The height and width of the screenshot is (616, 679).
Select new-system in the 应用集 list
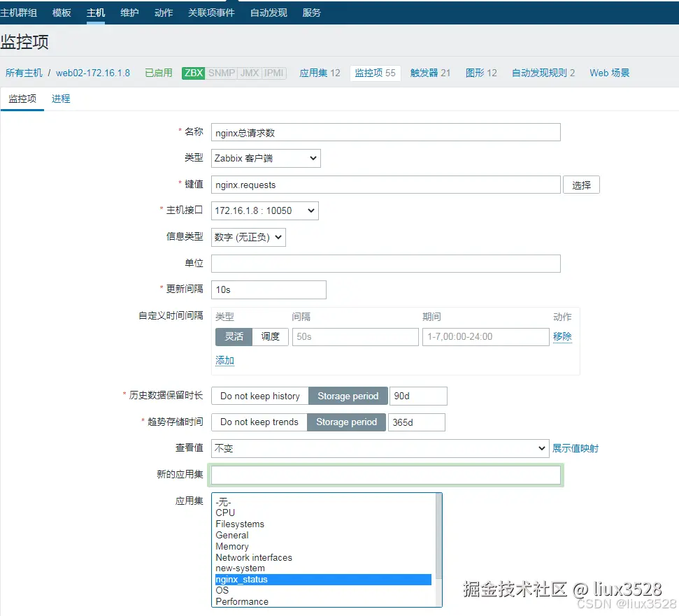tap(324, 568)
